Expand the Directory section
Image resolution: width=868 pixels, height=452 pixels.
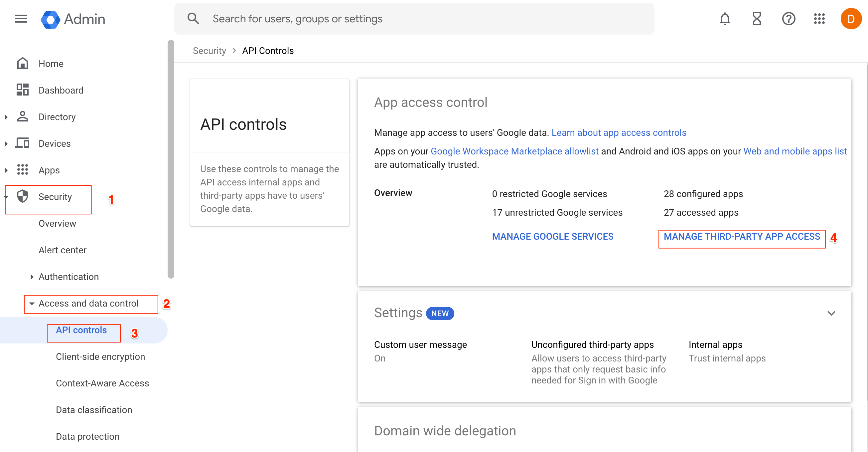[6, 116]
